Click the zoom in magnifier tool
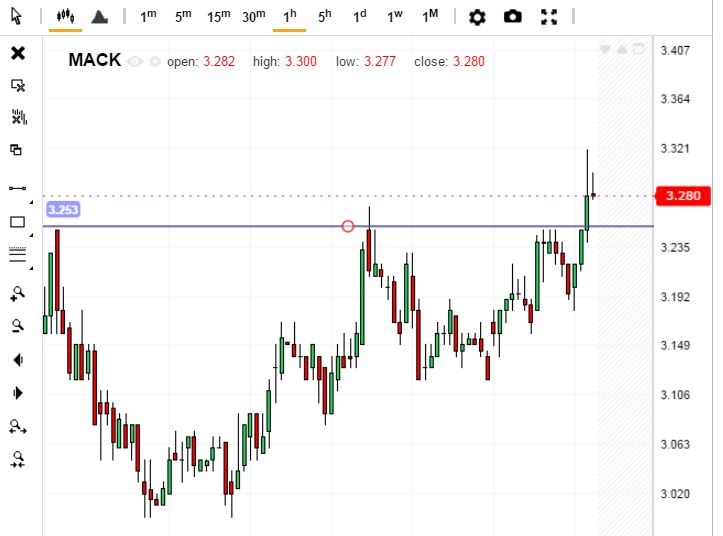 pyautogui.click(x=17, y=293)
